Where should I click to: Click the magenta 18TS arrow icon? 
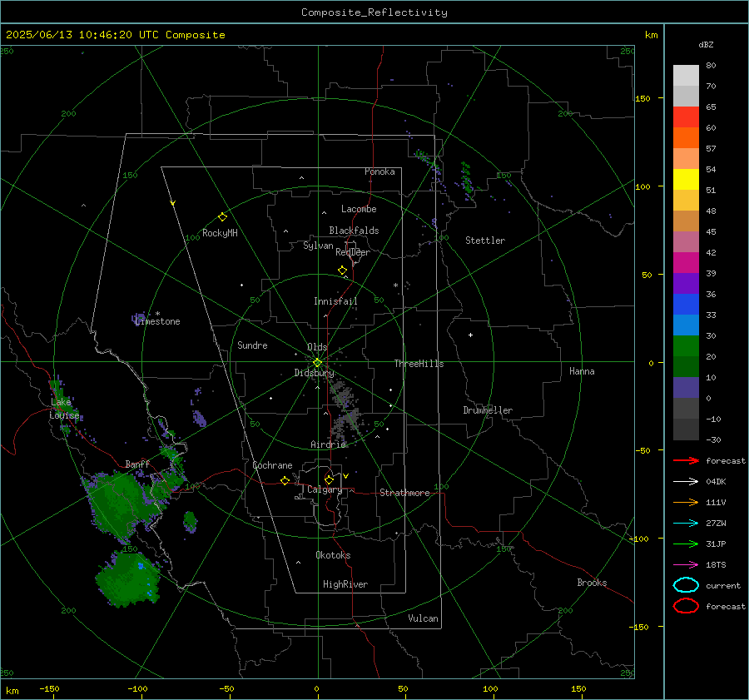click(x=686, y=565)
